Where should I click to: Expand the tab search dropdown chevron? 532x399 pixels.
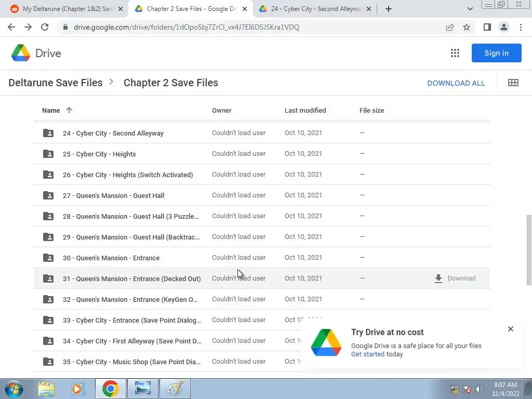[470, 9]
